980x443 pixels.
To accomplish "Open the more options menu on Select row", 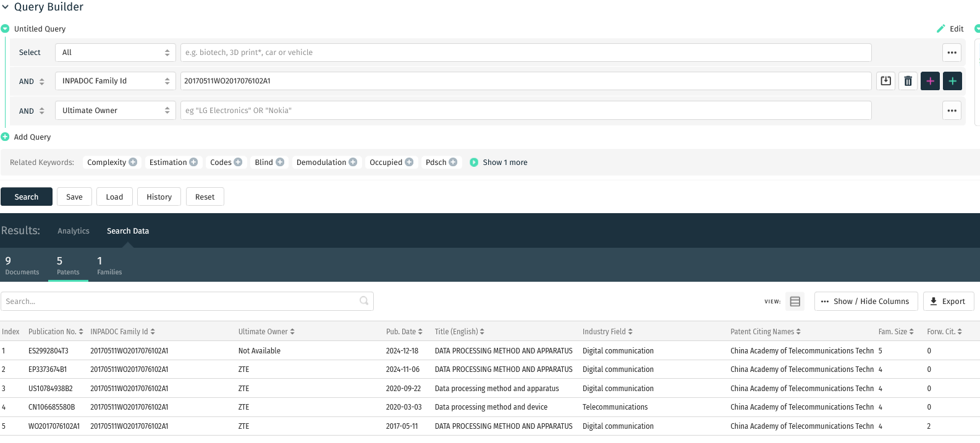I will 952,53.
